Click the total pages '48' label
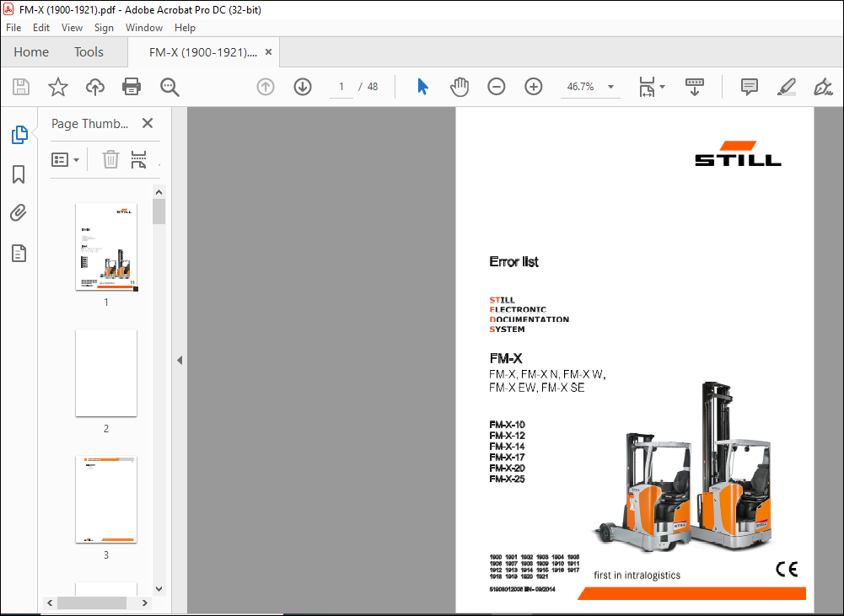This screenshot has height=616, width=844. pos(373,87)
